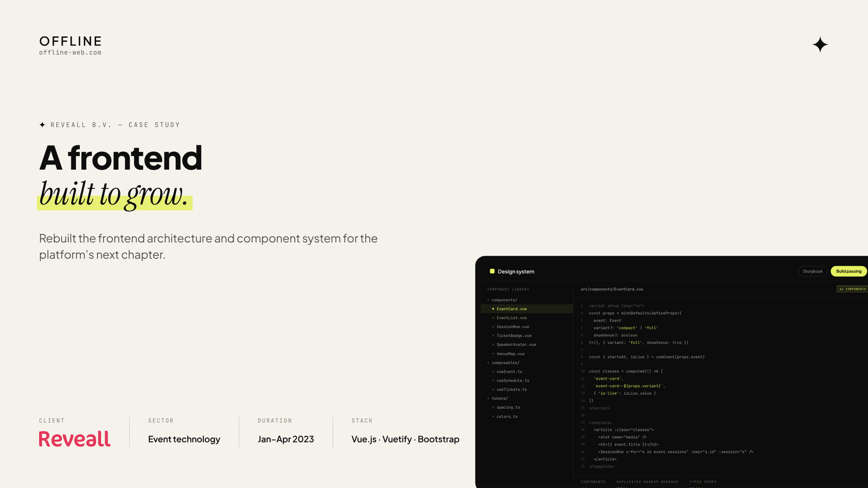Click the DUPLICATED MARKUP REMOVED stat label
868x488 pixels.
tap(647, 481)
